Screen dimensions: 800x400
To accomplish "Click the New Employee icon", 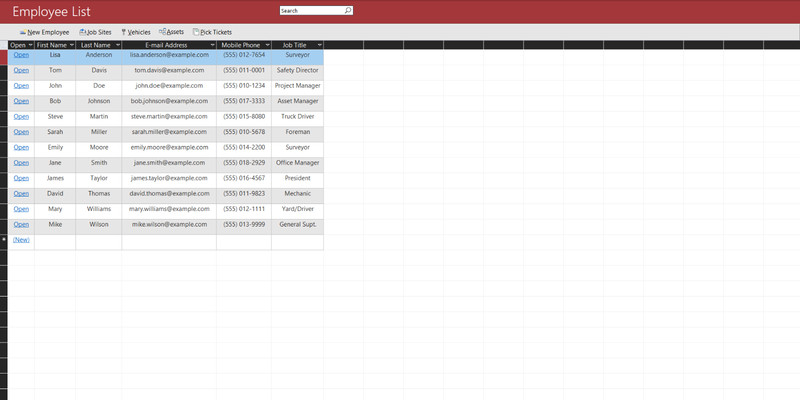I will point(22,32).
